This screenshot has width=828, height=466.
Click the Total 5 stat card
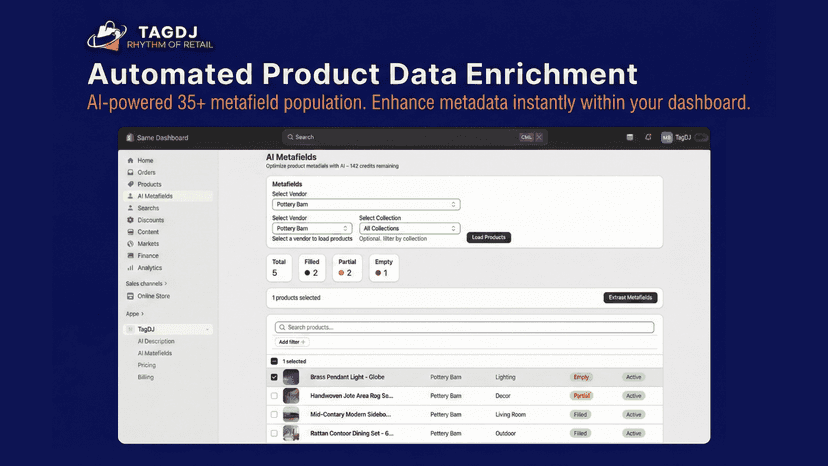(279, 267)
